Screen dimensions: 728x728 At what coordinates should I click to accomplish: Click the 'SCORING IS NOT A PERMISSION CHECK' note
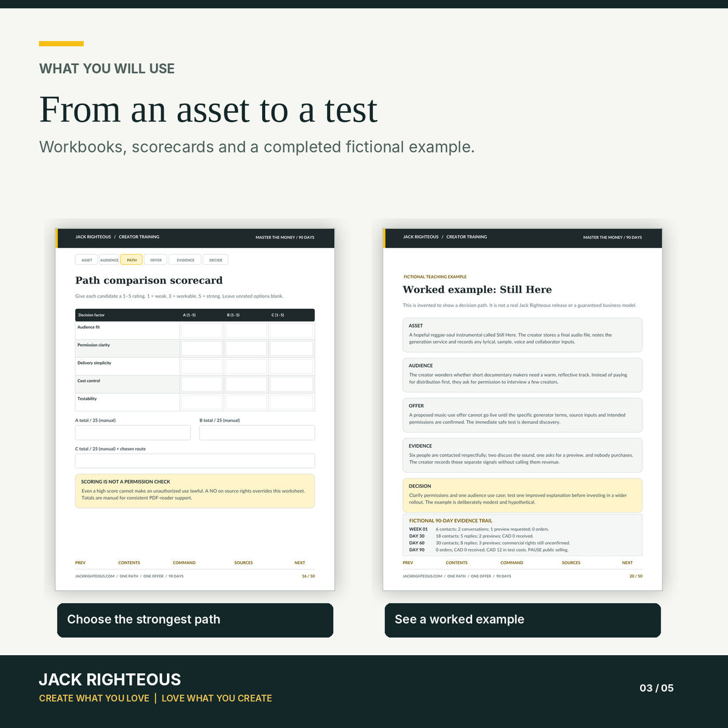coord(195,491)
